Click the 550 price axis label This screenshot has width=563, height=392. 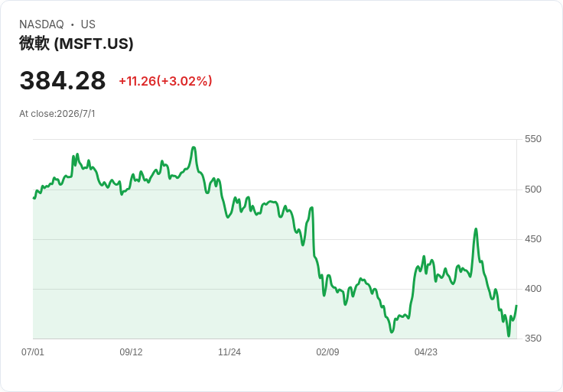(x=533, y=139)
